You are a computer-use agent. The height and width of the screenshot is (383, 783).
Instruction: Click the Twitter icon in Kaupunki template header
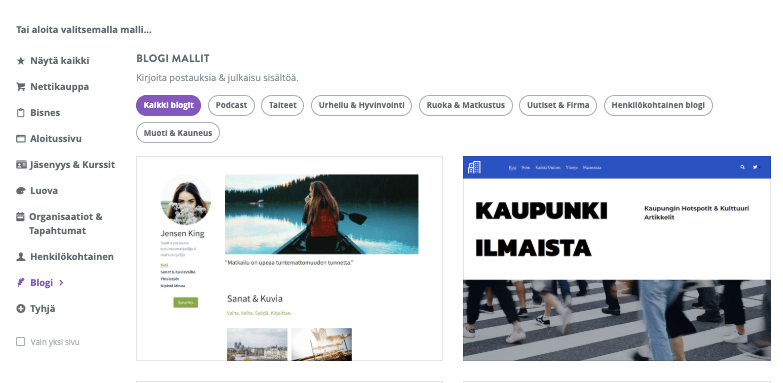pyautogui.click(x=755, y=167)
